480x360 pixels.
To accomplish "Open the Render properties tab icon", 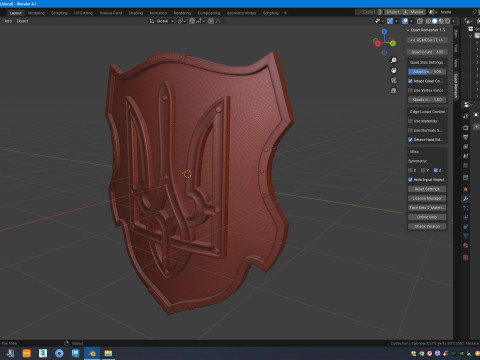I will (x=466, y=128).
